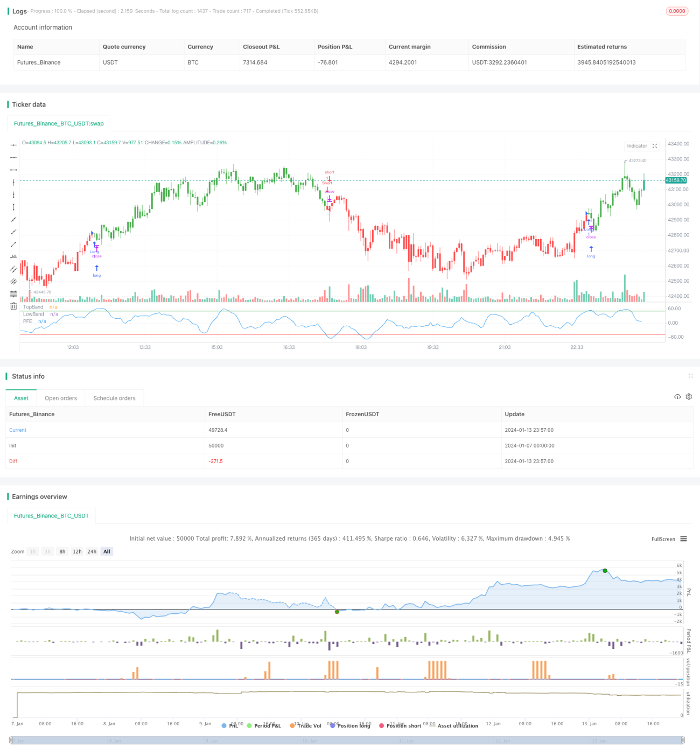Screen dimensions: 700x756
Task: Set zoom range to 12h
Action: coord(77,551)
